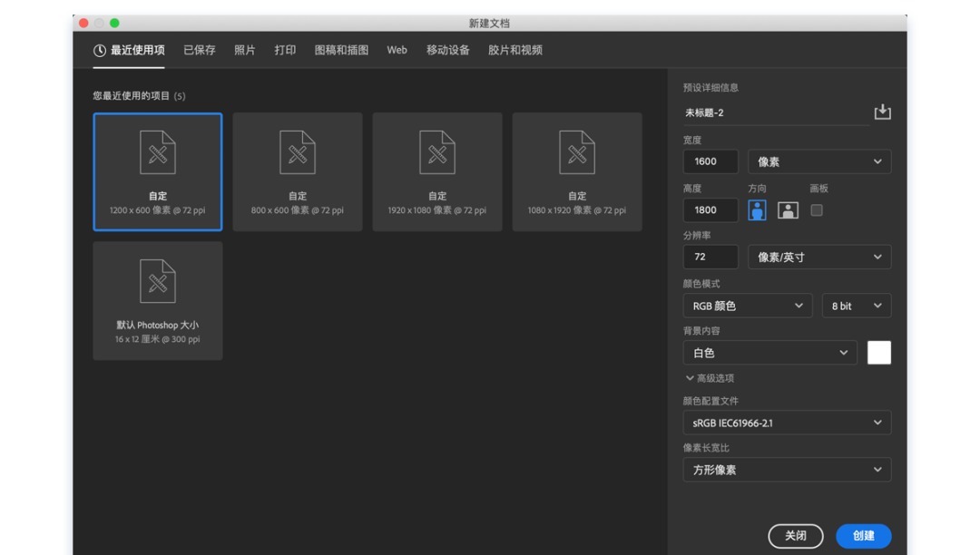Open the RGB 颜色 color mode dropdown
980x555 pixels.
747,306
